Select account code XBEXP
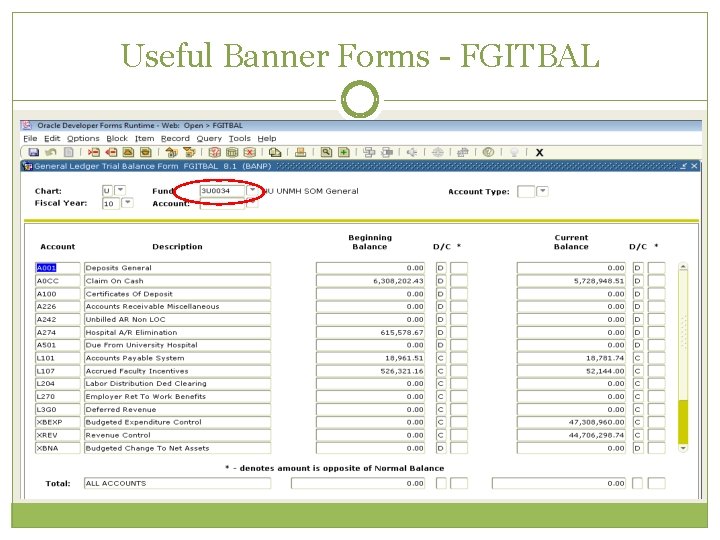Screen dimensions: 720x540 [57, 422]
